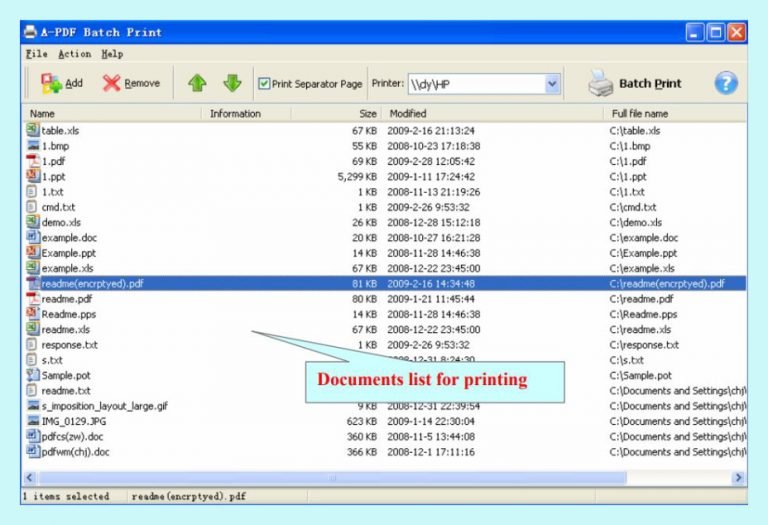Image resolution: width=768 pixels, height=525 pixels.
Task: Select the Sample.pot file icon
Action: click(32, 375)
